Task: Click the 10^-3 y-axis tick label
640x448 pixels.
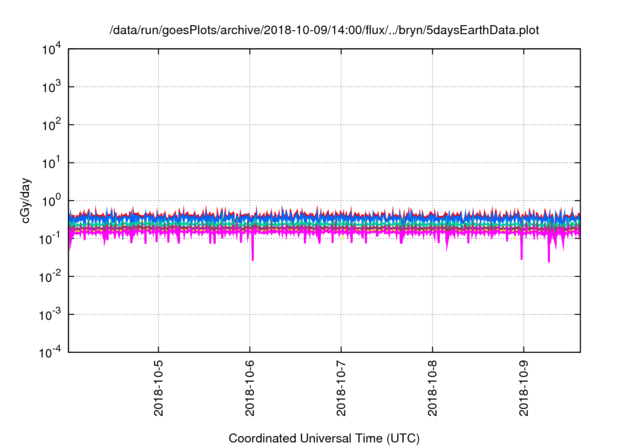Action: (50, 315)
